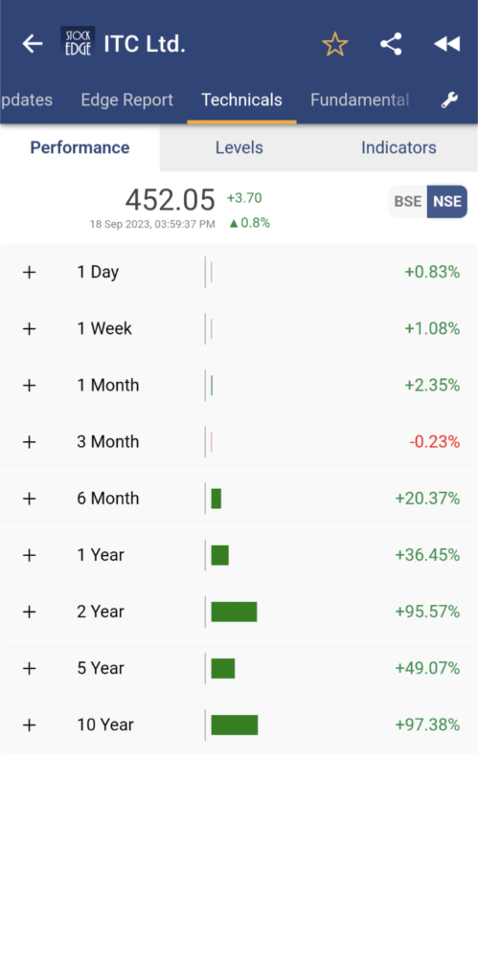Open the wrench tools icon
The width and height of the screenshot is (478, 980).
(x=449, y=100)
